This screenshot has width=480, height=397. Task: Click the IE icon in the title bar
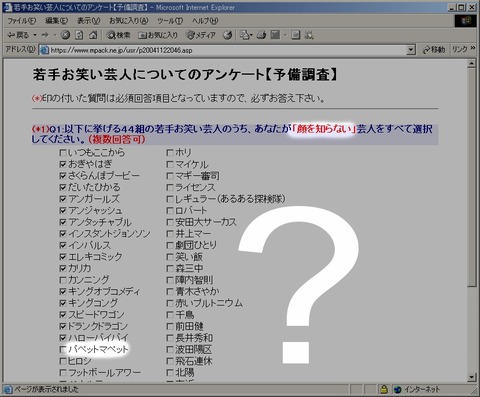click(7, 7)
